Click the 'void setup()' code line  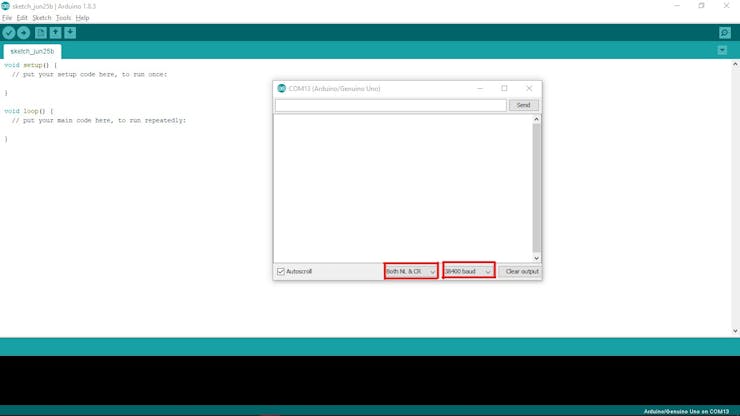click(30, 65)
